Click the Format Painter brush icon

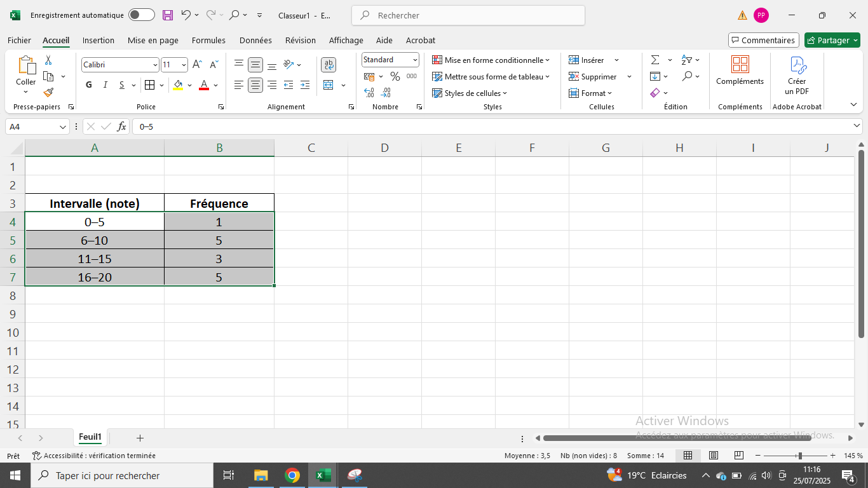[48, 93]
